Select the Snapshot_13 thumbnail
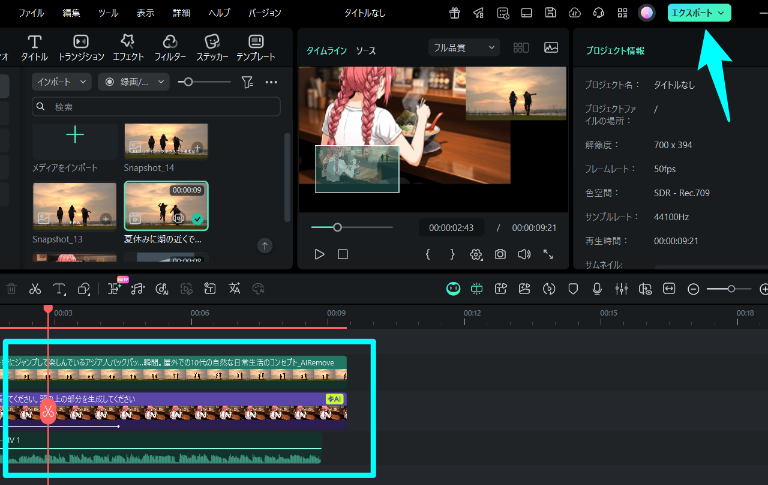The width and height of the screenshot is (768, 485). coord(74,206)
